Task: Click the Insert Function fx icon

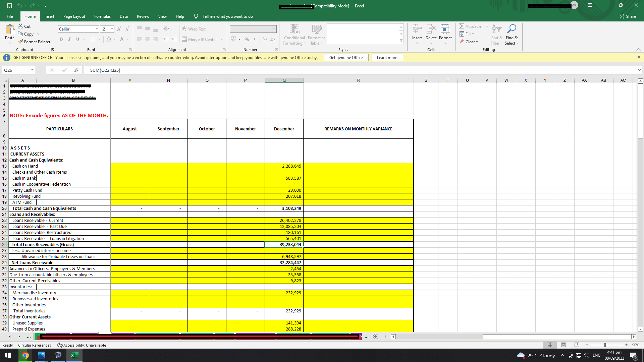Action: tap(76, 70)
